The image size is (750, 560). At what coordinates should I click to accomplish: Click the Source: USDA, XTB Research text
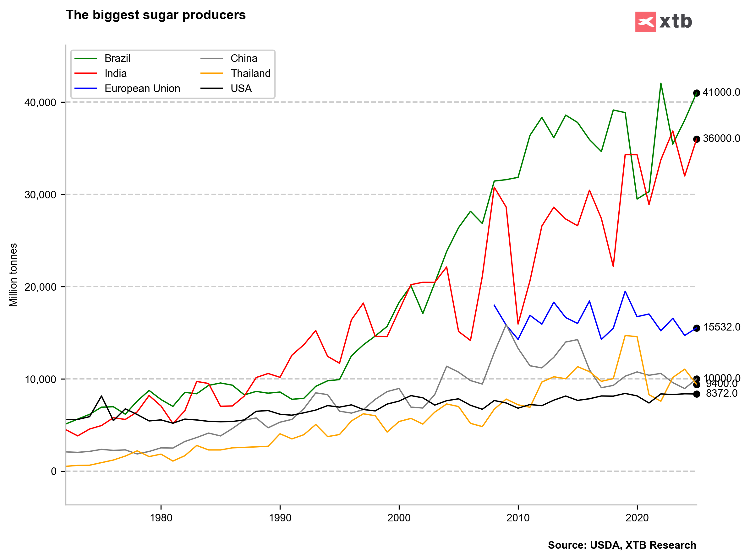click(x=622, y=545)
